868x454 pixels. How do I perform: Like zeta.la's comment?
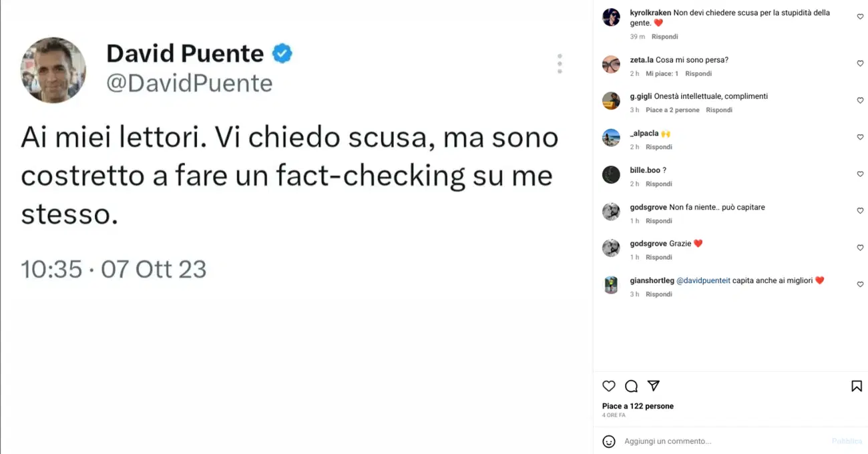[x=860, y=63]
